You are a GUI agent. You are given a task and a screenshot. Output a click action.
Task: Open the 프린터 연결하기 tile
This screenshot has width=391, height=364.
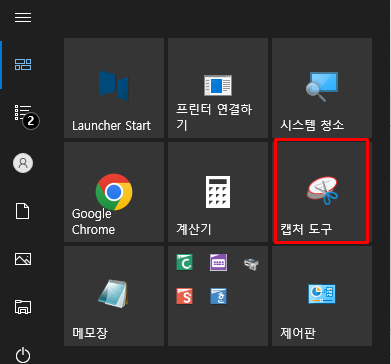coord(218,88)
